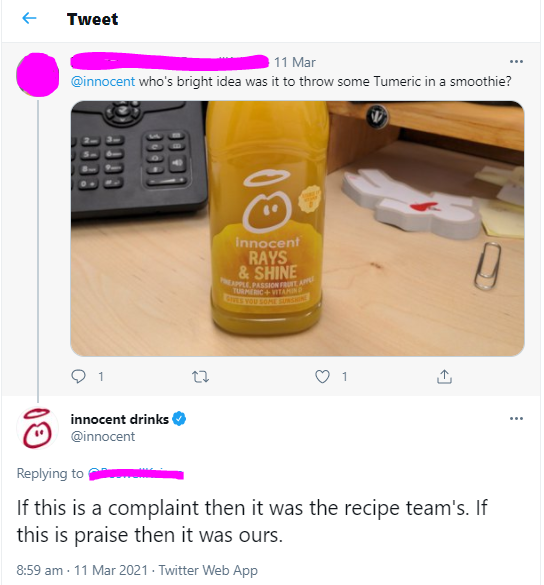The height and width of the screenshot is (585, 544).
Task: Follow the @innocent mention link in the tweet
Action: click(103, 81)
